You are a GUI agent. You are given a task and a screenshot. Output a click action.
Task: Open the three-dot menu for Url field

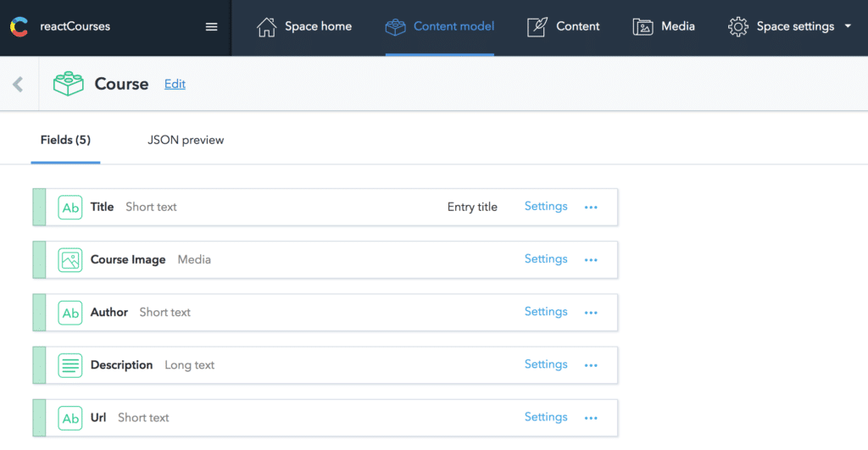coord(591,418)
